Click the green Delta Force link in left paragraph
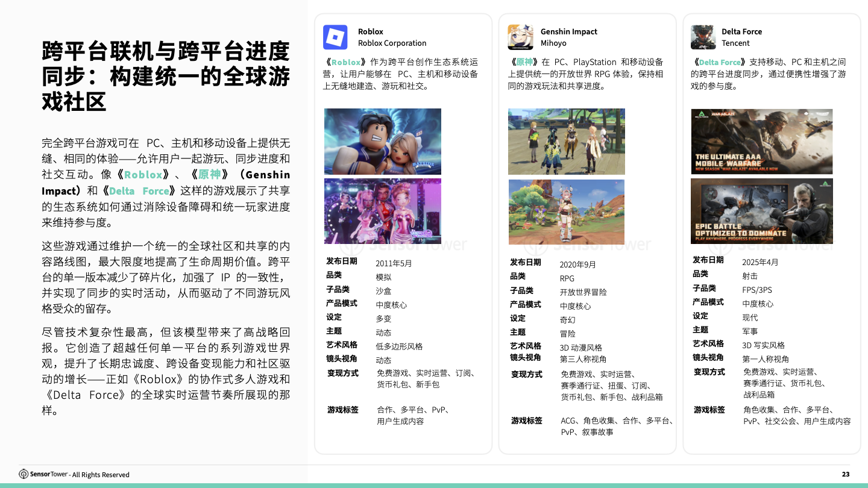 pos(139,191)
